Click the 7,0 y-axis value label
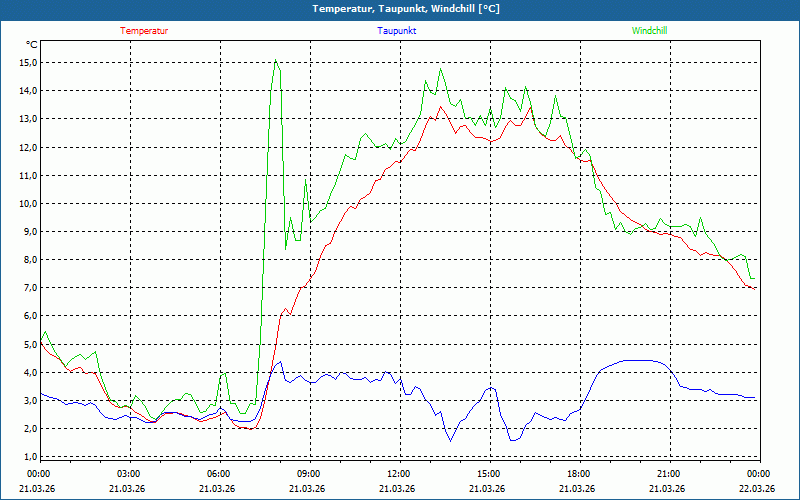Viewport: 800px width, 500px height. click(x=30, y=288)
